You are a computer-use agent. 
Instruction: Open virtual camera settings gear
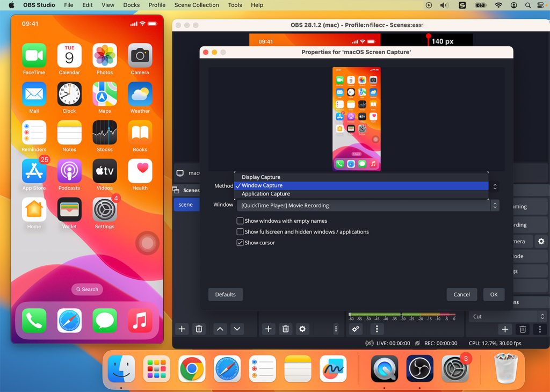tap(541, 242)
